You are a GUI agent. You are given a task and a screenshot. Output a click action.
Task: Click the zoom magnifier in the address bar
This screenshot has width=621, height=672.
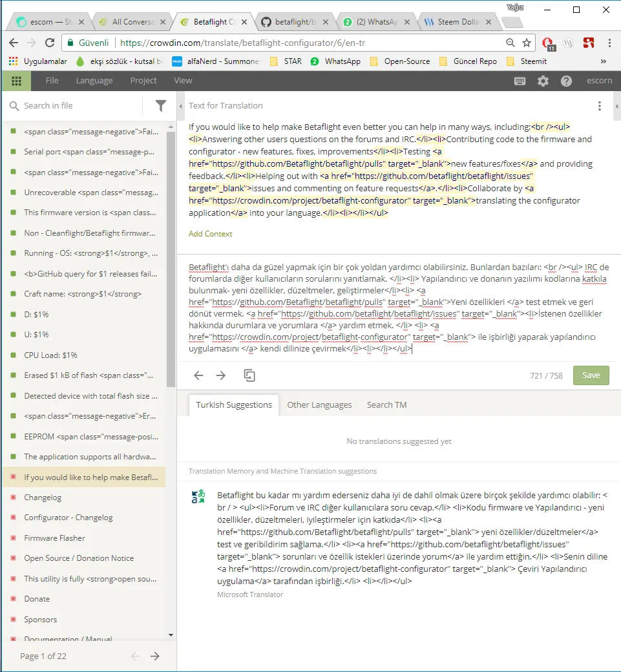click(x=510, y=43)
